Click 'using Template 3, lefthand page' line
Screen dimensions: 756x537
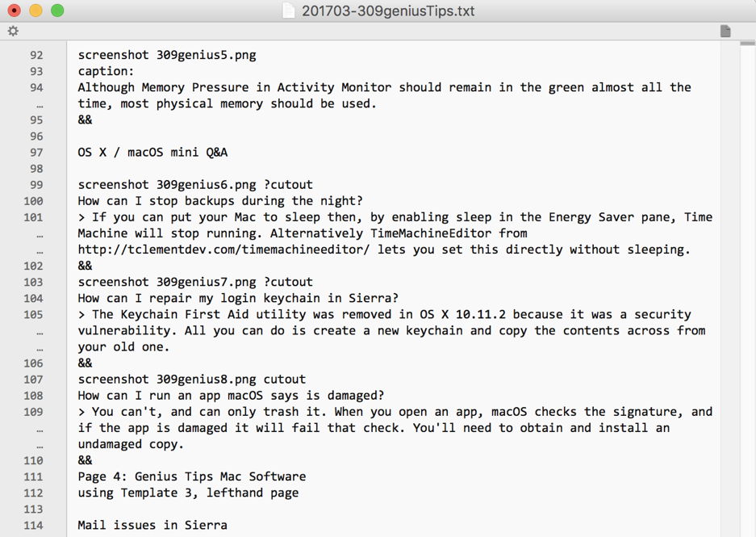click(x=188, y=493)
